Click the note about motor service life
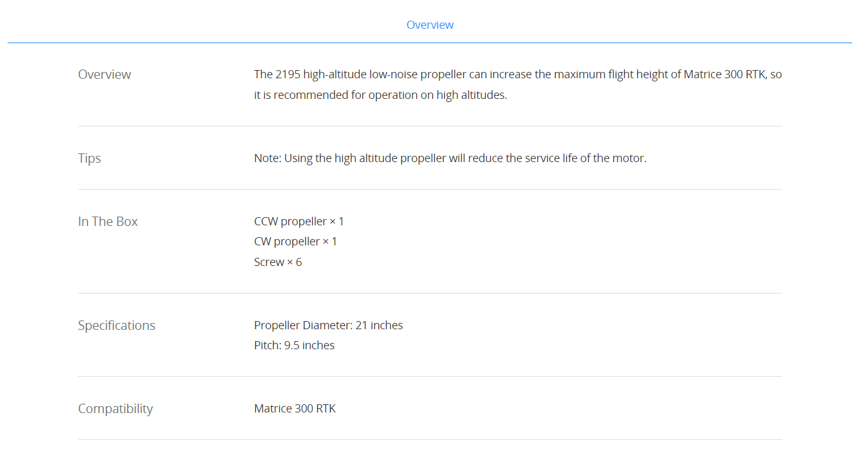 click(x=450, y=158)
